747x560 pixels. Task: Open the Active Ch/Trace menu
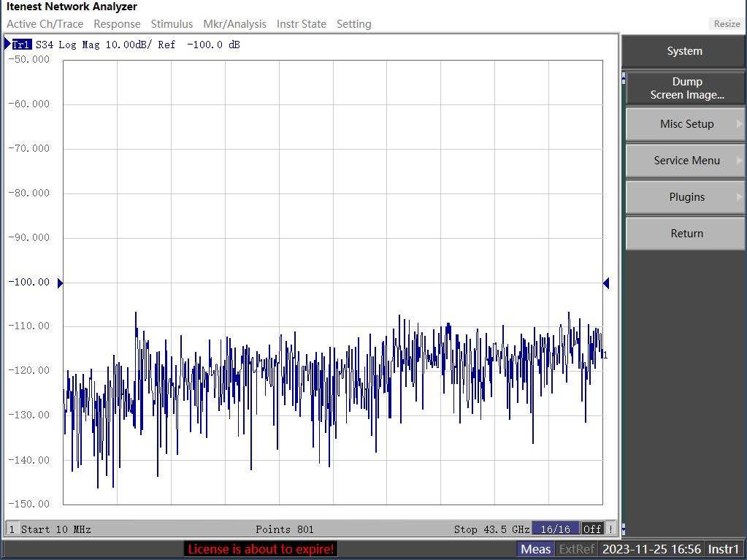[x=45, y=24]
